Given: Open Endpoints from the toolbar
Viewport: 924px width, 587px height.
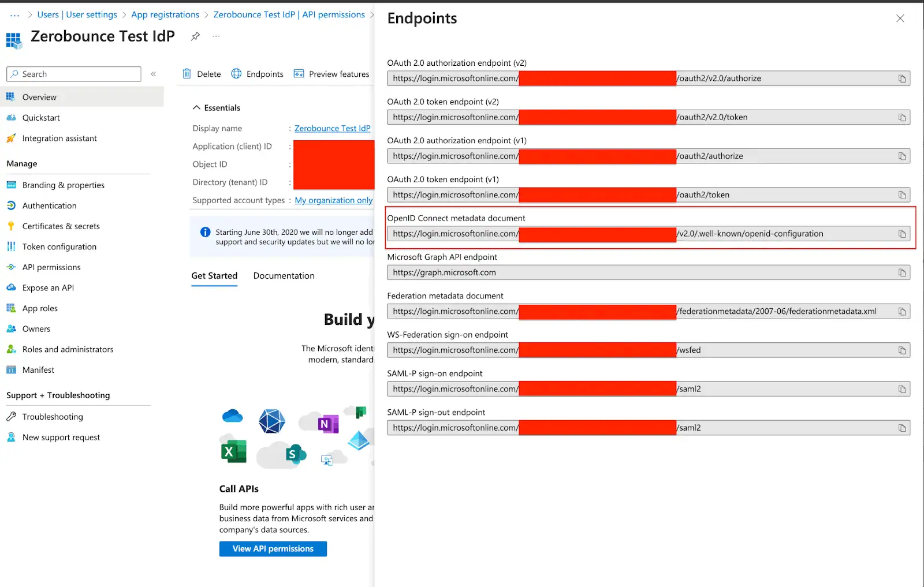Looking at the screenshot, I should tap(257, 74).
